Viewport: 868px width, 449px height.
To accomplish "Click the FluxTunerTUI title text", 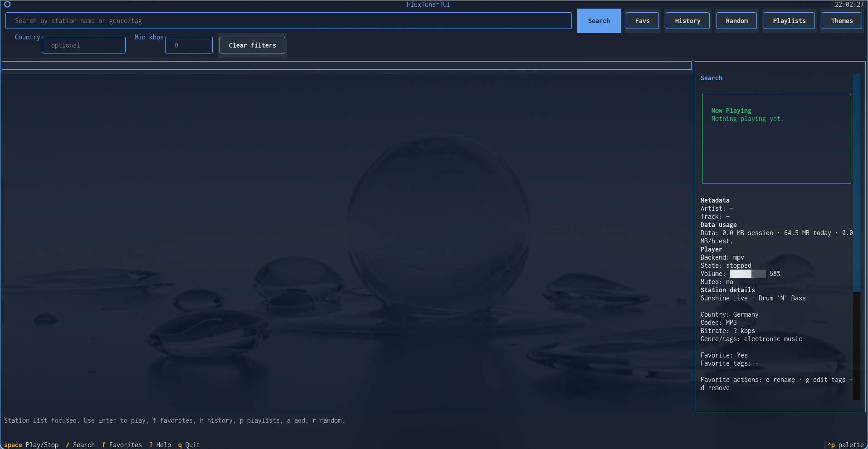I will point(428,5).
